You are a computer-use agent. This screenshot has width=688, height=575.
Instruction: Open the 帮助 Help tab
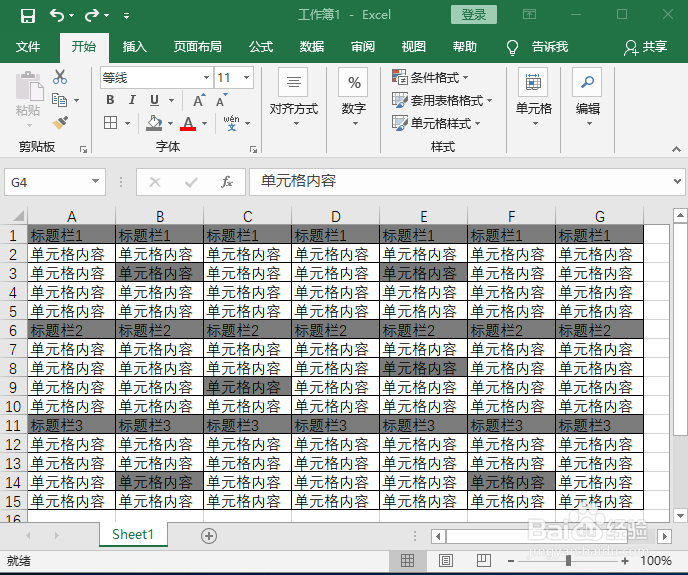pyautogui.click(x=465, y=47)
